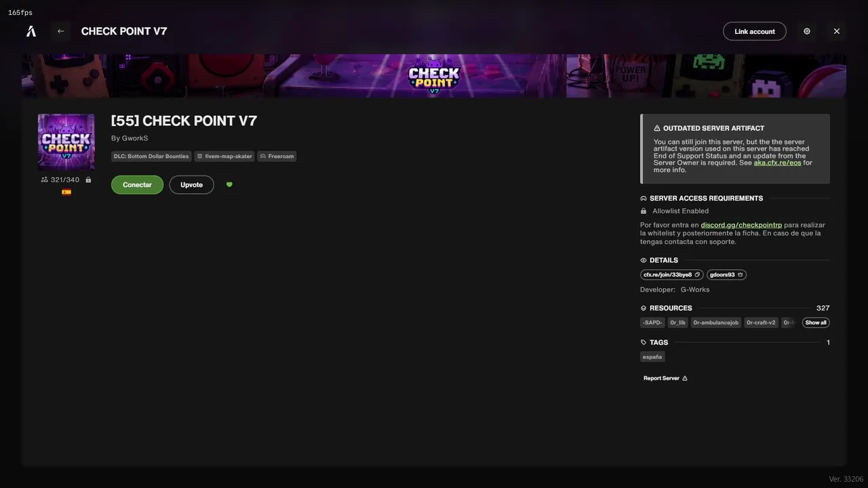Click the Freeroam game type tag

[277, 157]
